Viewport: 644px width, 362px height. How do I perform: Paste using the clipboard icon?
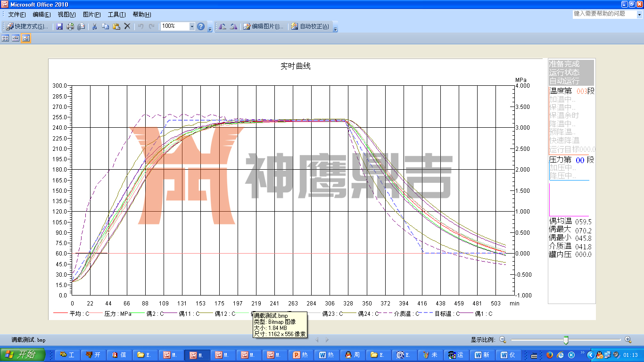coord(116,26)
